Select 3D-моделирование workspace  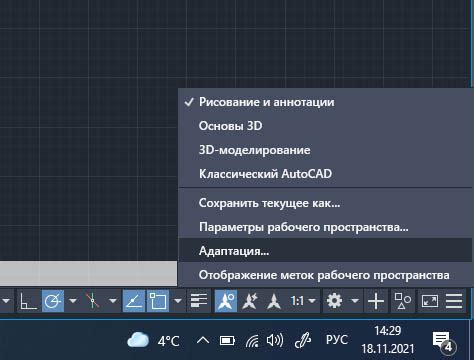coord(325,150)
